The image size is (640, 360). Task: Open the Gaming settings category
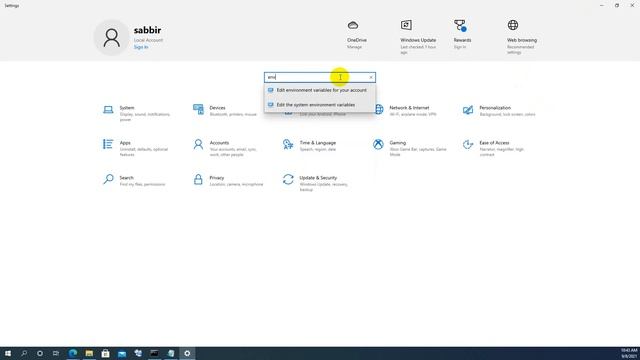coord(409,148)
